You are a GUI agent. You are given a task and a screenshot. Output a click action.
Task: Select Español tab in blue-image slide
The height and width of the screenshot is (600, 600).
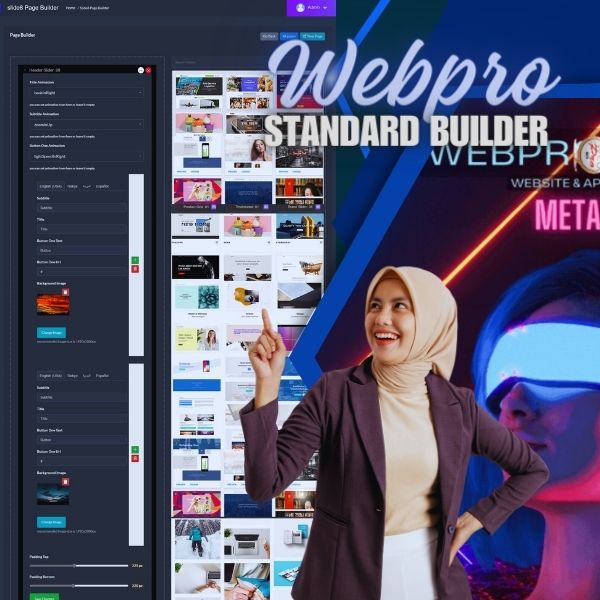(x=102, y=376)
